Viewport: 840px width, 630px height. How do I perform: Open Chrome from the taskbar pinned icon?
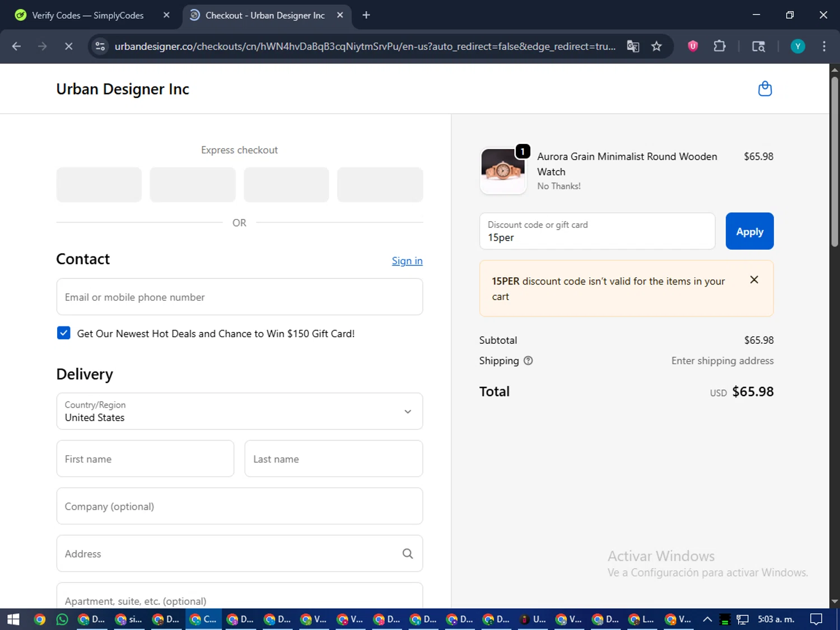pyautogui.click(x=39, y=619)
